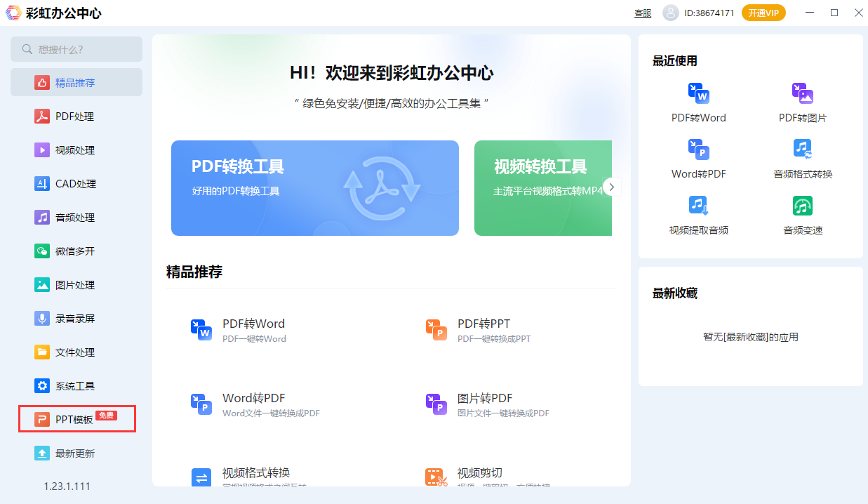
Task: Click 图片转PDF icon under 精品推荐
Action: tap(436, 404)
